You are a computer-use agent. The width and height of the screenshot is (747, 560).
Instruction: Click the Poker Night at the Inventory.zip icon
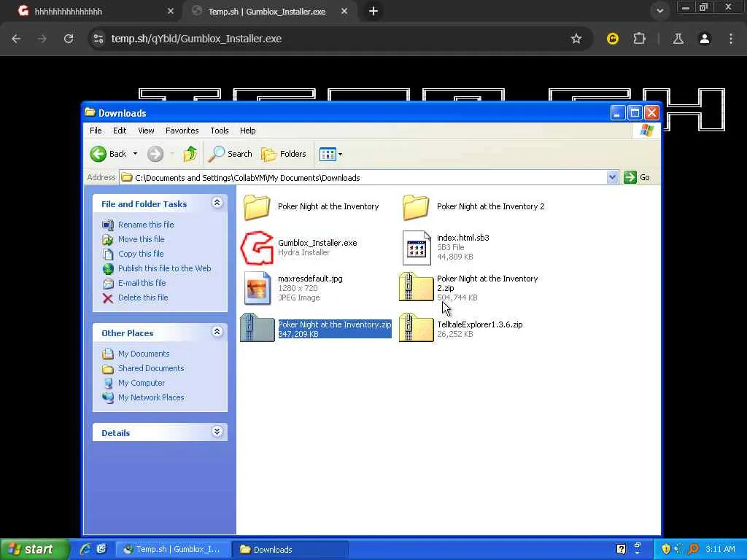[258, 327]
